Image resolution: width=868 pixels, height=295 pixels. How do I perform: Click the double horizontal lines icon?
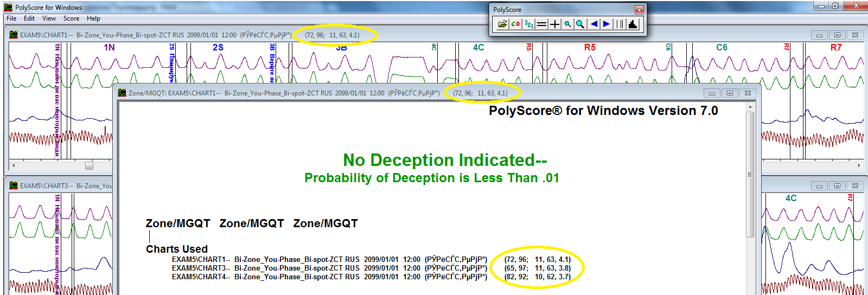pos(541,24)
